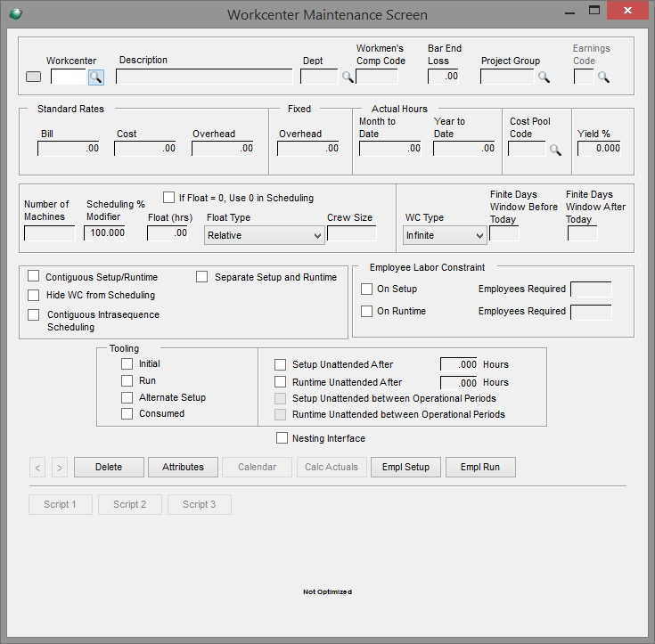Click the Month to Date hours field

(x=390, y=149)
